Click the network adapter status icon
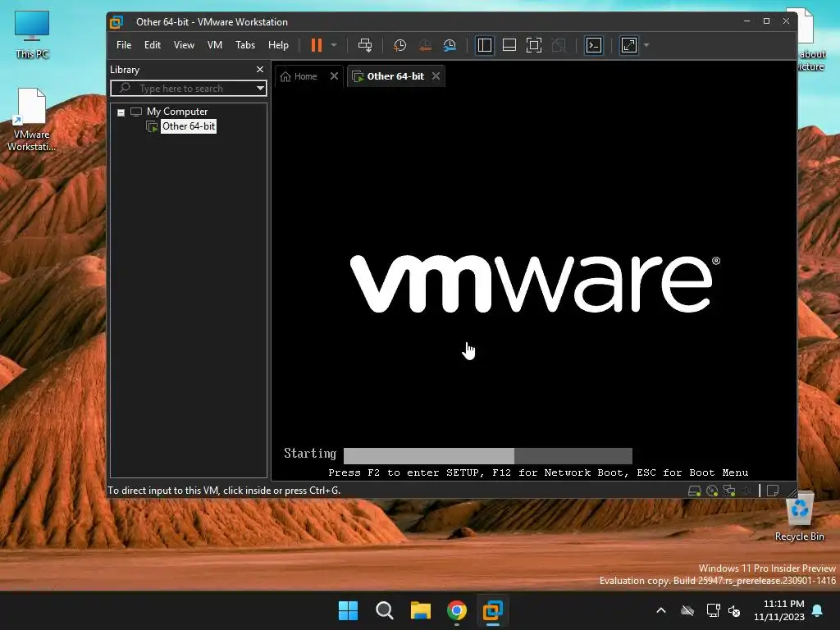 pyautogui.click(x=729, y=491)
